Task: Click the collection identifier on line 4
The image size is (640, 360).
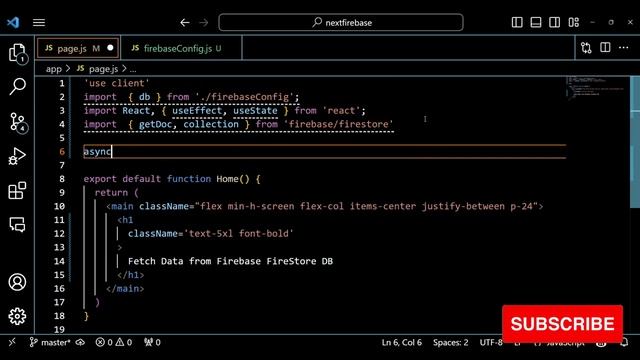Action: [x=211, y=124]
